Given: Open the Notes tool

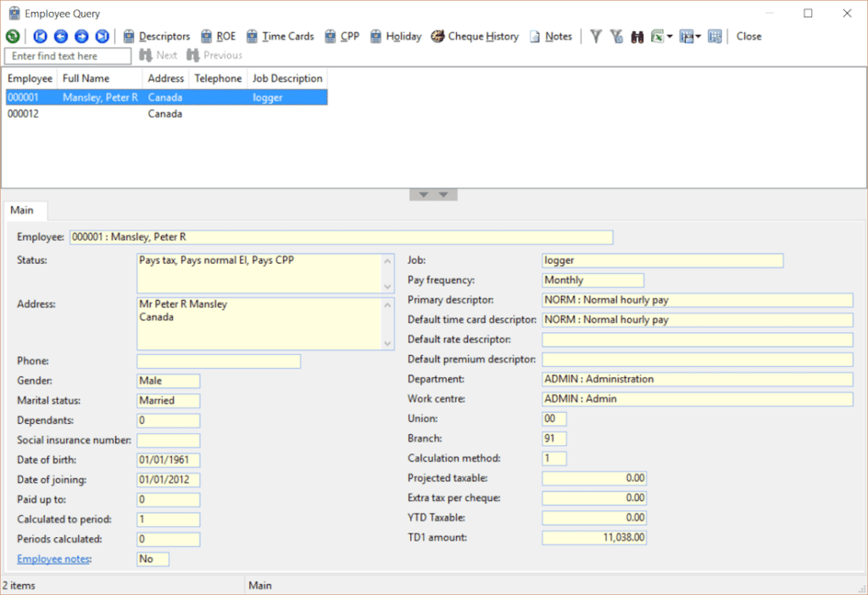Looking at the screenshot, I should (x=551, y=36).
